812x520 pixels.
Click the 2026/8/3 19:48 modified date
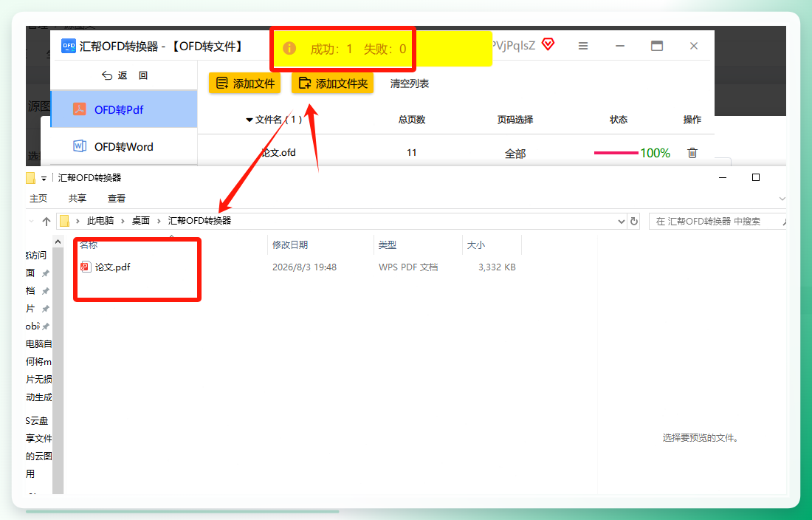coord(304,267)
